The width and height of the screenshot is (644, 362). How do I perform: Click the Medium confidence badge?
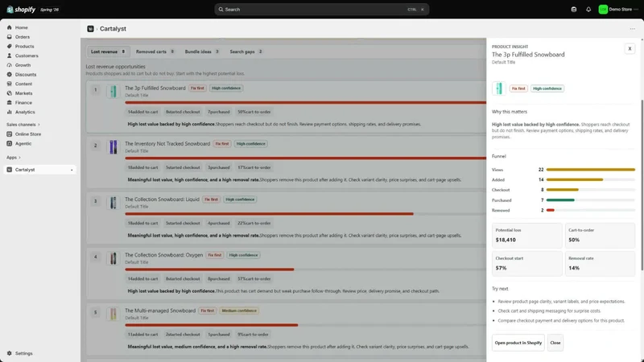coord(239,311)
